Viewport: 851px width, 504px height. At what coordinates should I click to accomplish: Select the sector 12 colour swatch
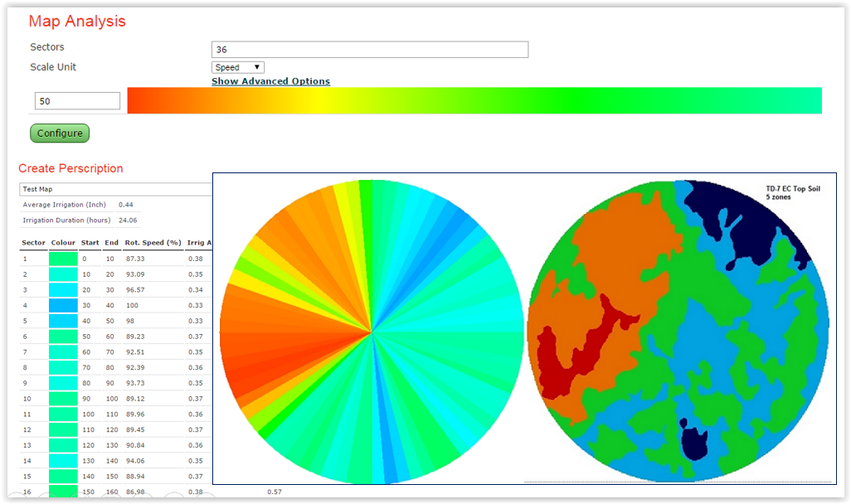[64, 429]
